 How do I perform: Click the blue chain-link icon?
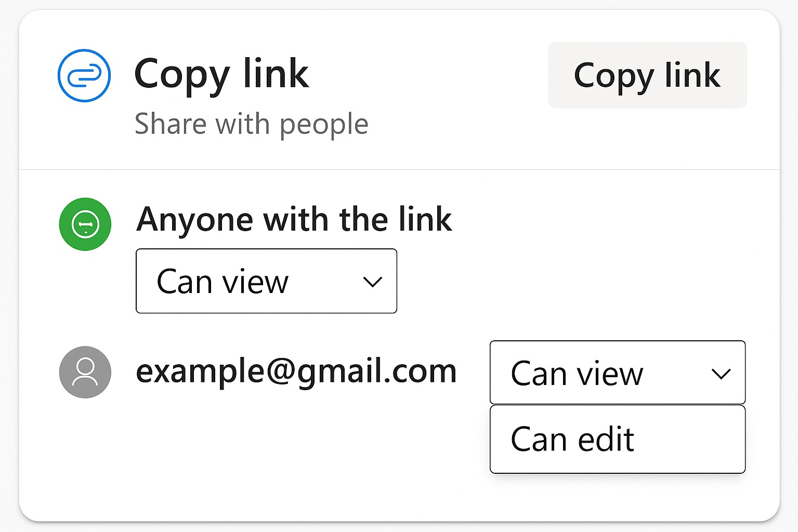click(x=84, y=76)
